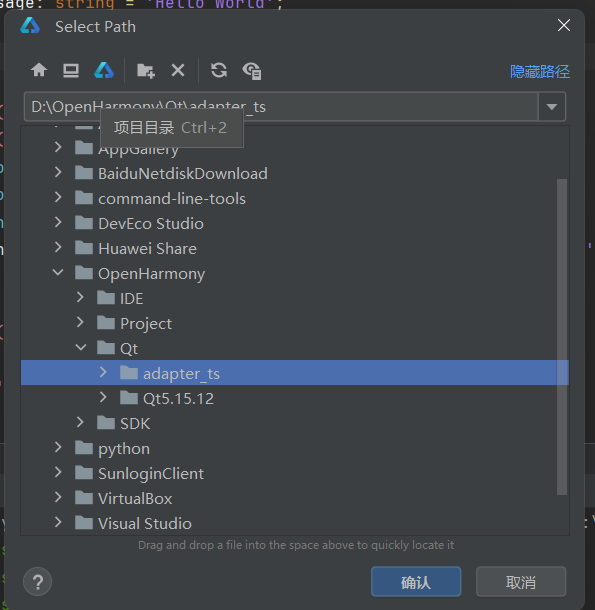The width and height of the screenshot is (595, 610).
Task: Expand the Huawei Share folder
Action: point(58,247)
